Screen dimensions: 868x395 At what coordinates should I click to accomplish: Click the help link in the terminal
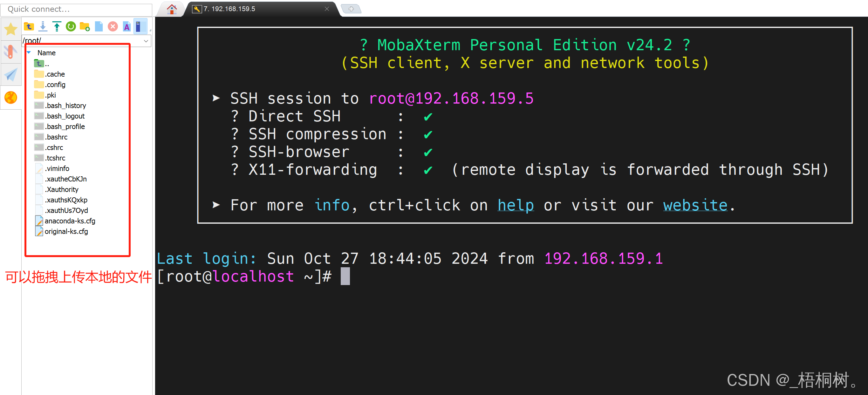point(515,205)
